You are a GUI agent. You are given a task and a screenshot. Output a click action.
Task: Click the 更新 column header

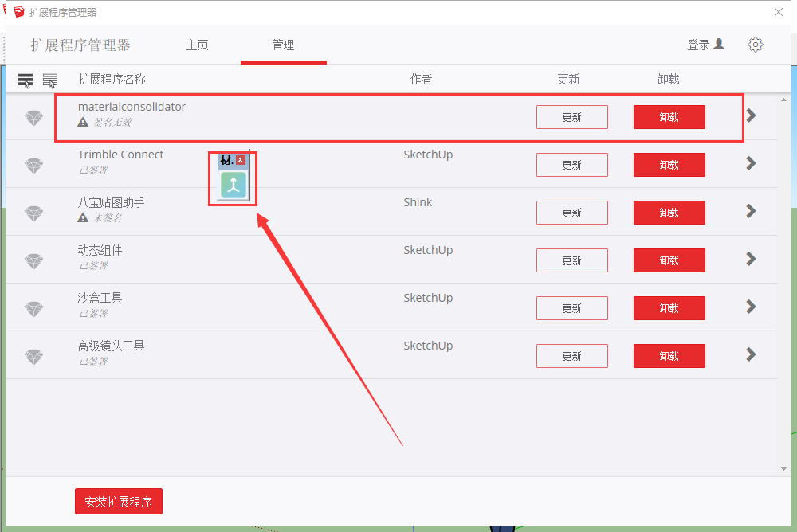point(568,80)
